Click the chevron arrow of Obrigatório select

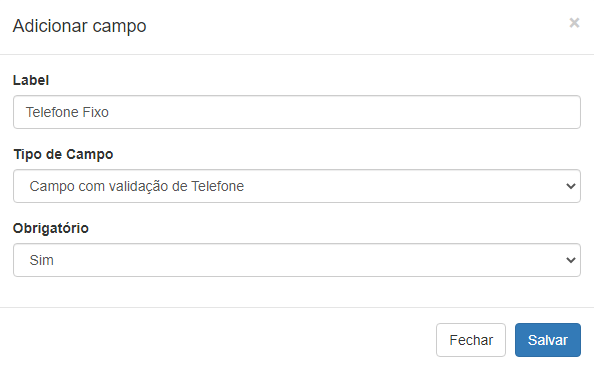(x=571, y=260)
